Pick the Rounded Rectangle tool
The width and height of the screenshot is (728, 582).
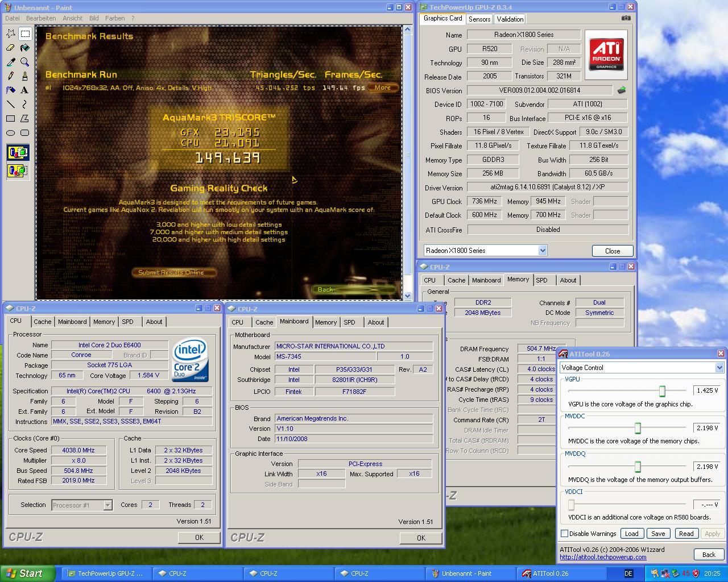pyautogui.click(x=25, y=133)
